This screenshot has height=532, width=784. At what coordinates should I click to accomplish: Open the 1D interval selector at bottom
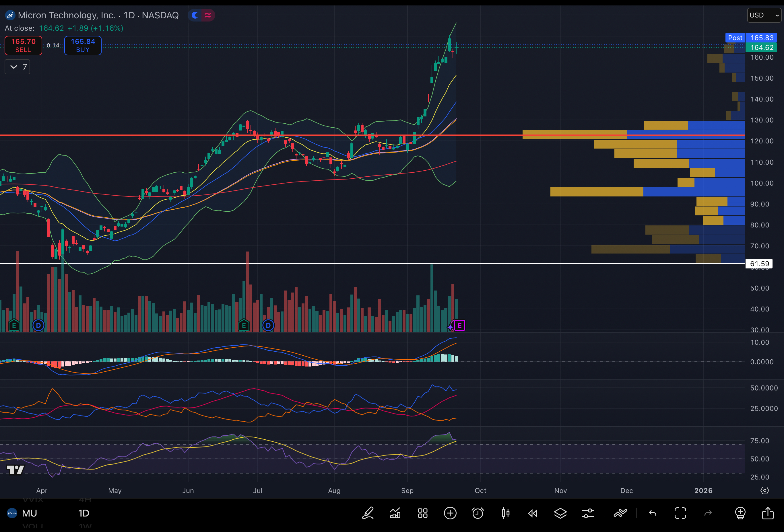click(x=84, y=513)
